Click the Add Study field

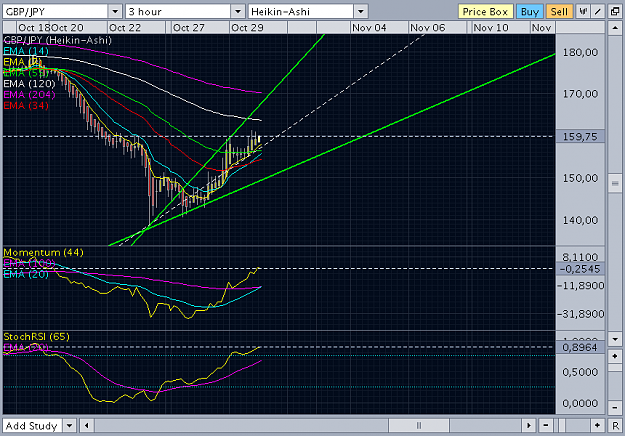[33, 426]
